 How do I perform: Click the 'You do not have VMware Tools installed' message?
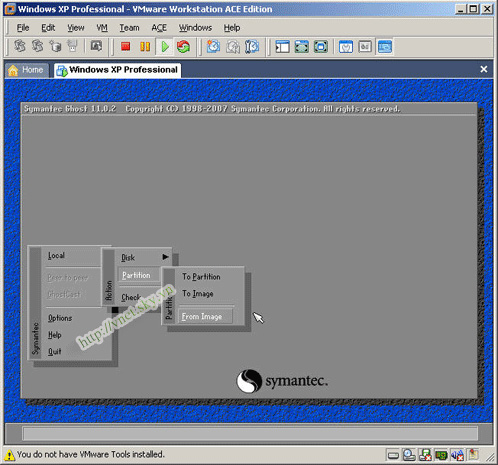click(91, 454)
